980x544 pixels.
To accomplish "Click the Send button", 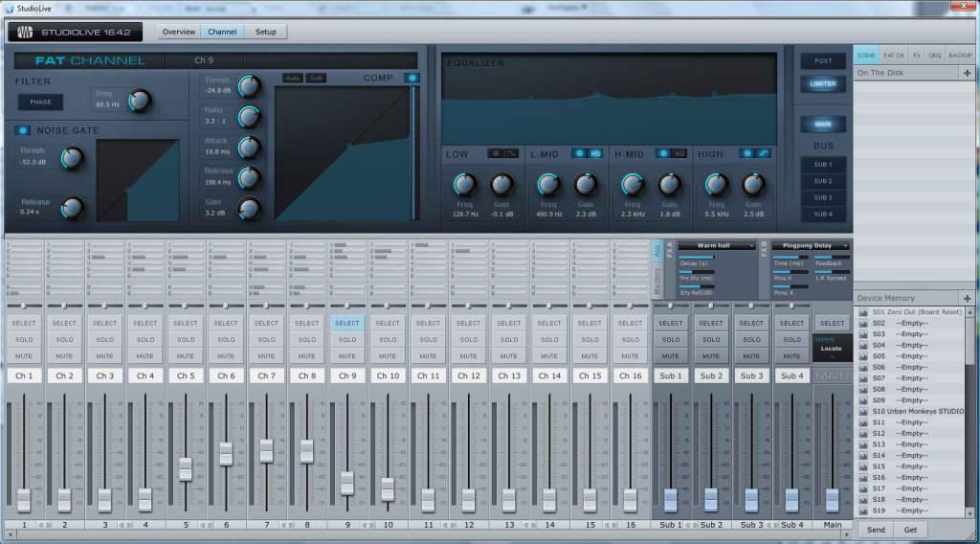I will tap(876, 530).
